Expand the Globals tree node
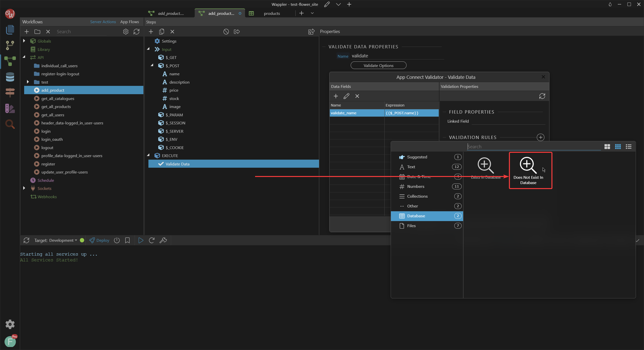Image resolution: width=644 pixels, height=350 pixels. coord(24,41)
